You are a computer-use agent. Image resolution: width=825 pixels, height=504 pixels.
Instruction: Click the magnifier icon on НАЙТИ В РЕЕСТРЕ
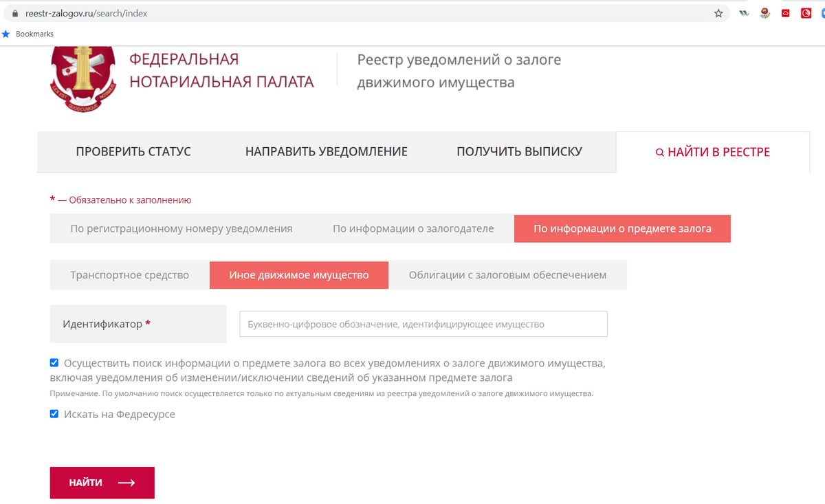[659, 152]
